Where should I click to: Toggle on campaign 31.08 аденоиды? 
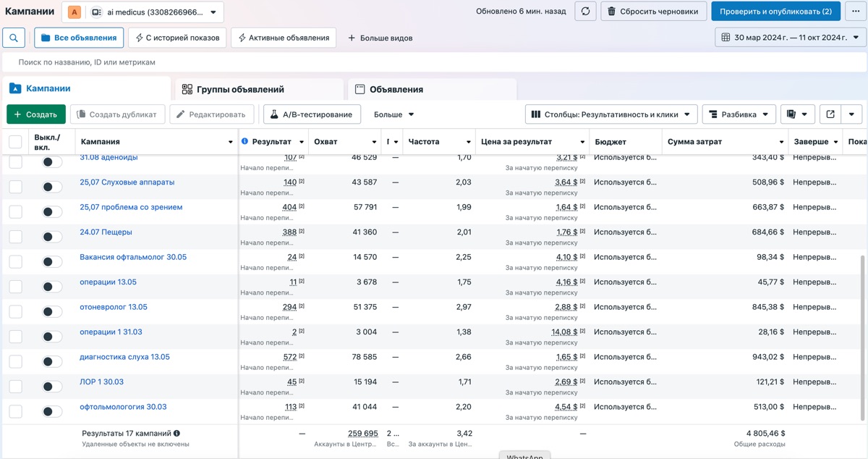(51, 163)
